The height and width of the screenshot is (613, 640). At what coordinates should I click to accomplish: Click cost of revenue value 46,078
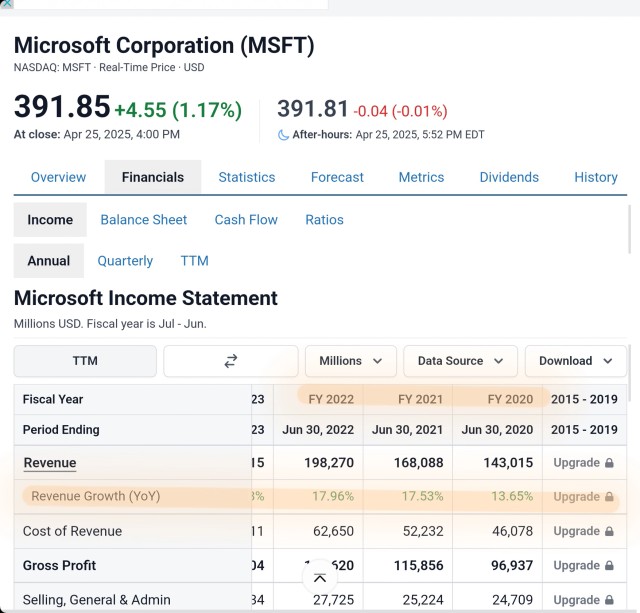(513, 531)
